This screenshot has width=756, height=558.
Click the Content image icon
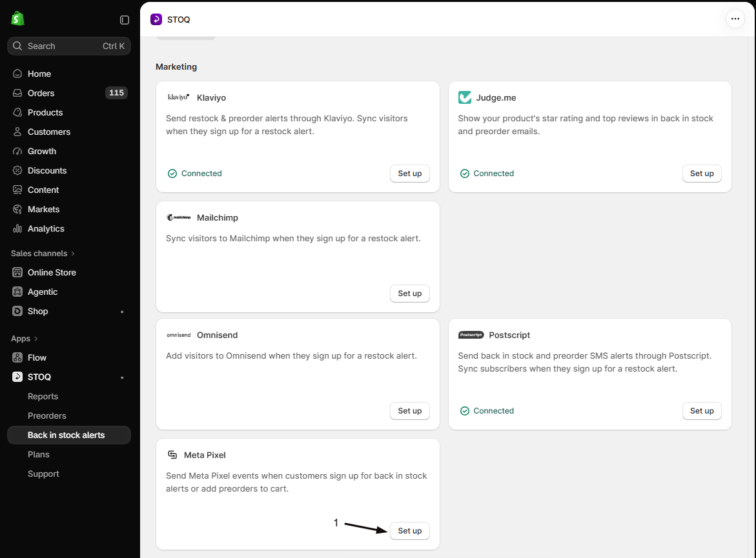click(x=17, y=190)
